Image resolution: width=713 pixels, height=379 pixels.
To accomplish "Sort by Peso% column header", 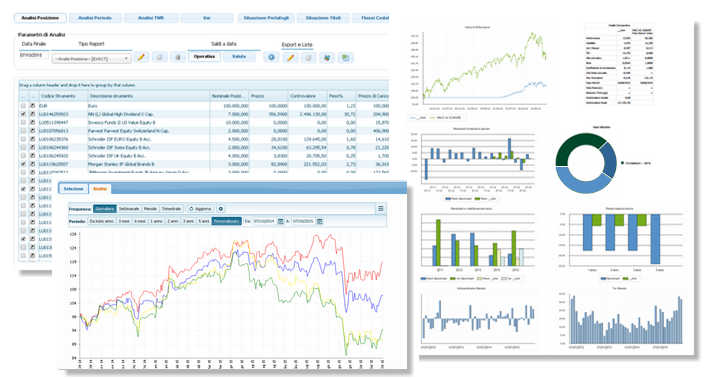I will (341, 96).
